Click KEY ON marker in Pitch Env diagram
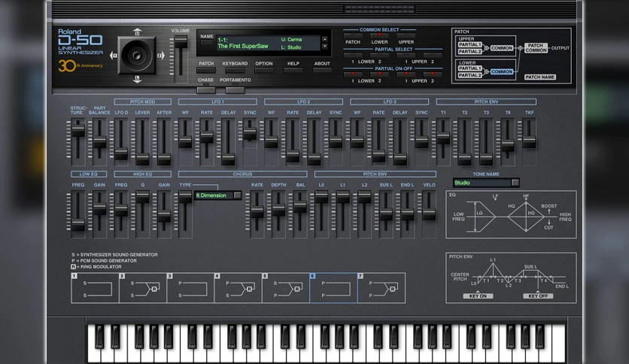 tap(477, 296)
